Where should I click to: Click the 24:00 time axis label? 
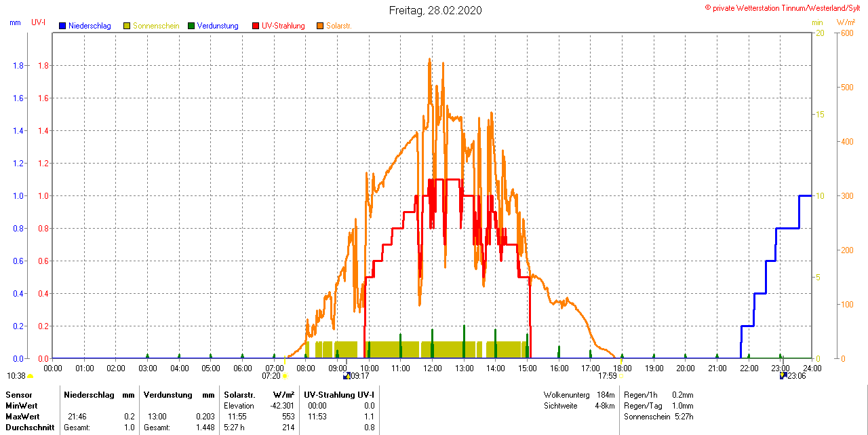click(812, 368)
